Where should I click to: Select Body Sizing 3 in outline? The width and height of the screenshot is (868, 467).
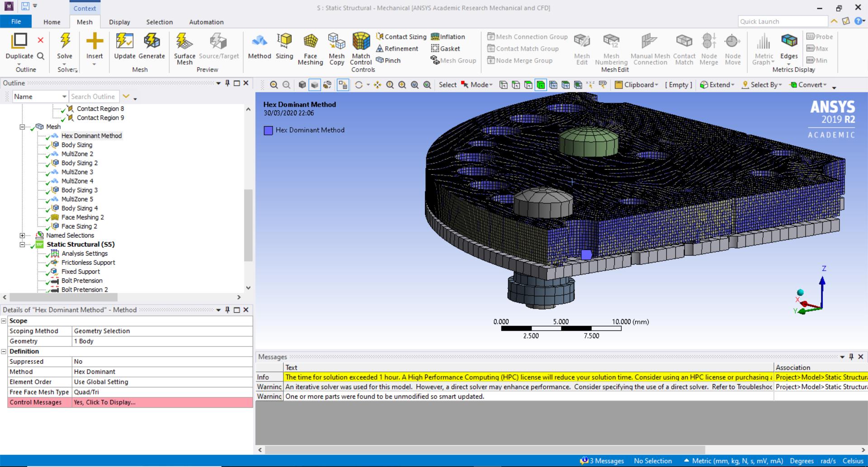[x=80, y=190]
